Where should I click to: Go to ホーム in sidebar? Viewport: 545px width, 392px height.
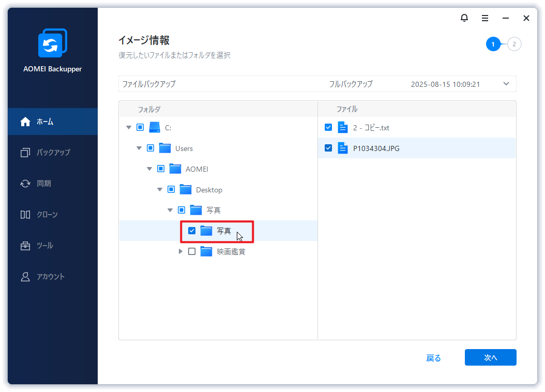pyautogui.click(x=53, y=122)
